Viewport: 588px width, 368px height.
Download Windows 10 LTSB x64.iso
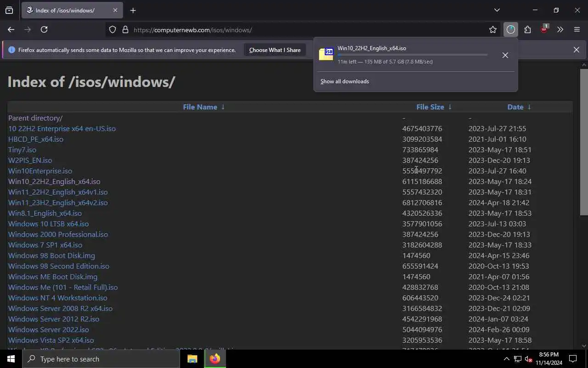49,224
